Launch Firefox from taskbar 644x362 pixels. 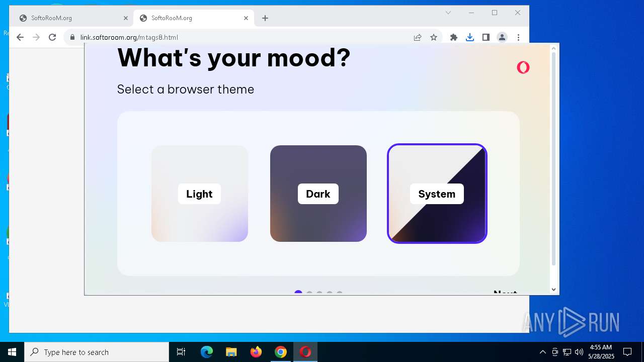pos(256,352)
